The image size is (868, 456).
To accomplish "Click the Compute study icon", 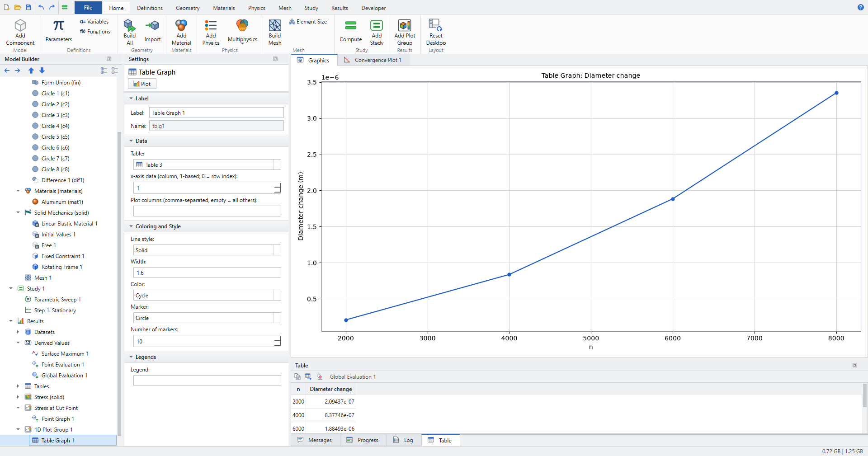I will pos(351,25).
